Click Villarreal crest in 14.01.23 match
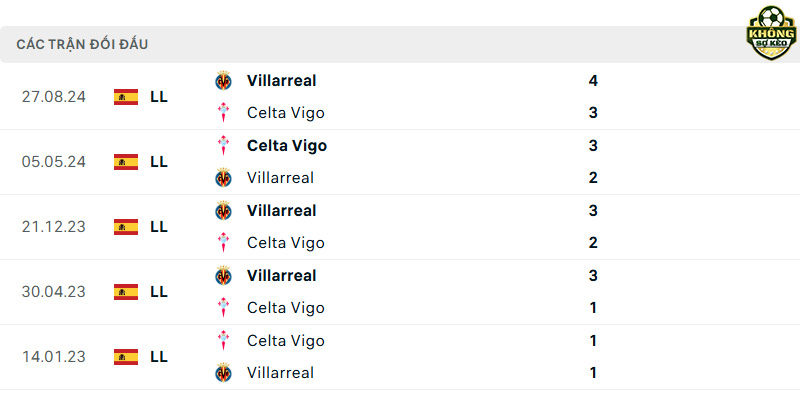Screen dimensions: 800x400 coord(223,373)
